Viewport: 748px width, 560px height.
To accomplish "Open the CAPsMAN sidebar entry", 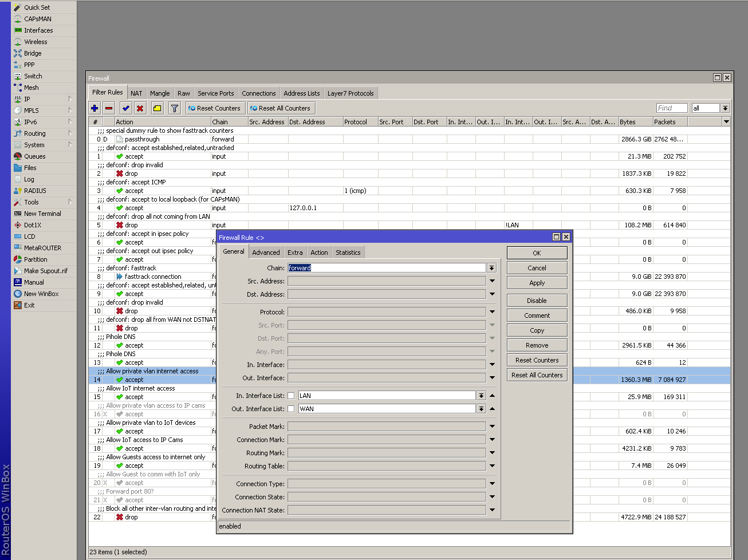I will (37, 19).
